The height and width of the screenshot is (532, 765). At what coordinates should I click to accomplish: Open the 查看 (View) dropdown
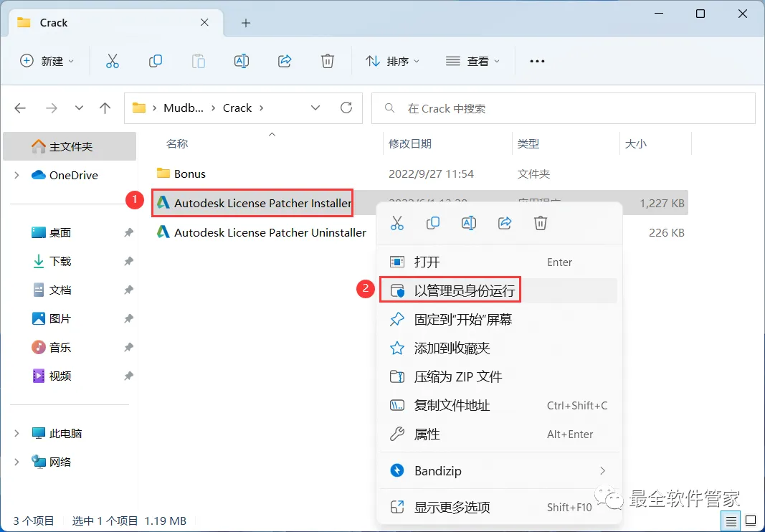click(x=472, y=61)
